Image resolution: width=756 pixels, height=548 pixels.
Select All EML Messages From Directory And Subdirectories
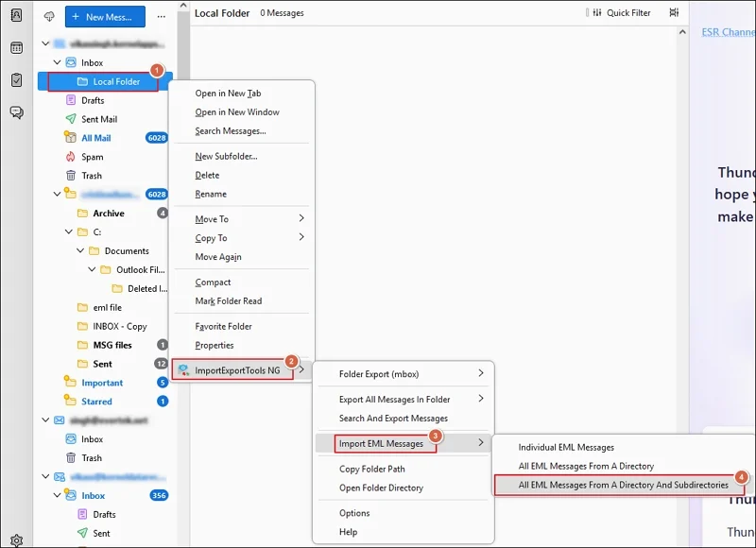pos(623,485)
